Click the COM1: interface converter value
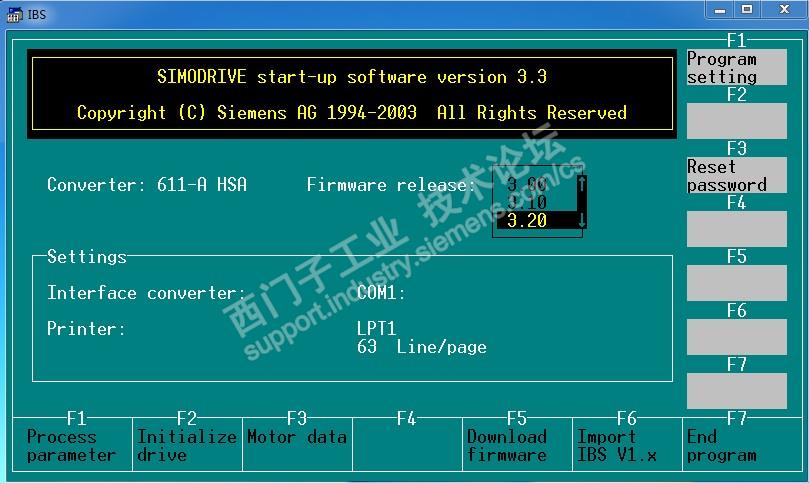Viewport: 809px width, 483px height. click(381, 293)
